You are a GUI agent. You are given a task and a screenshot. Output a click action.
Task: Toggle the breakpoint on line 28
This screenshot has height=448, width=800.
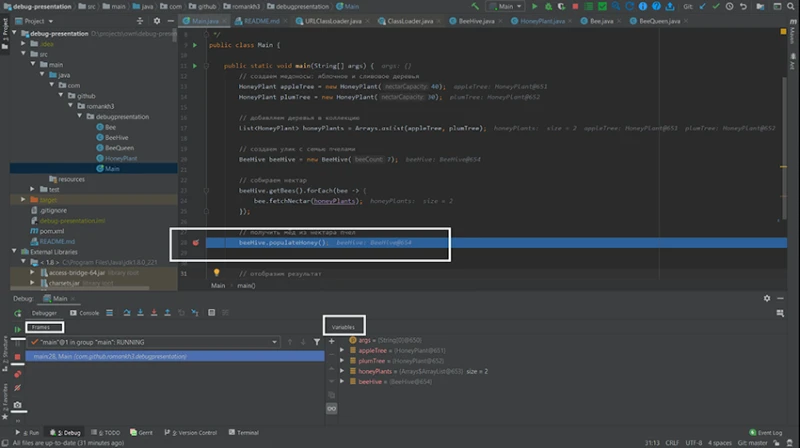(196, 243)
